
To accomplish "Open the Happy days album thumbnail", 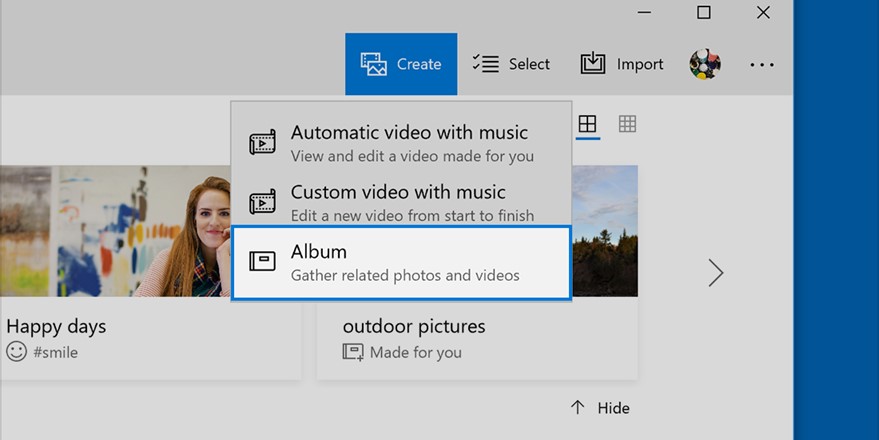I will [x=115, y=231].
